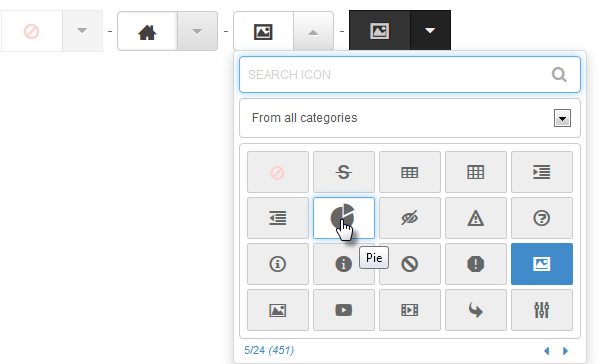Click the home icon selected button
Screen dimensions: 604x364
147,31
